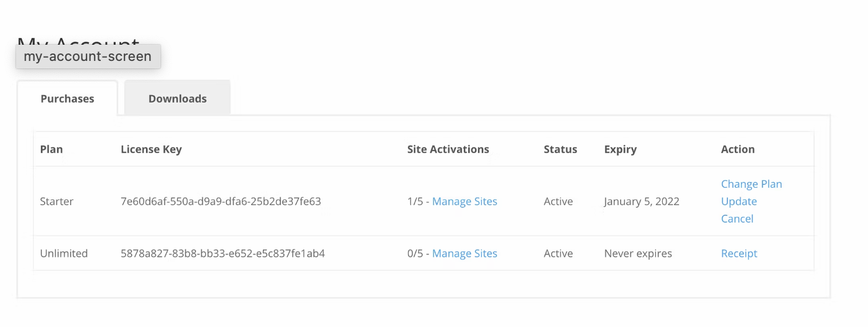Click the Action column header
The height and width of the screenshot is (327, 868).
point(737,149)
